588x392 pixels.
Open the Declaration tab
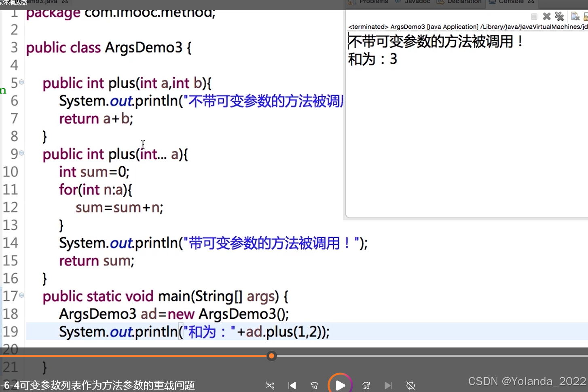click(x=459, y=2)
